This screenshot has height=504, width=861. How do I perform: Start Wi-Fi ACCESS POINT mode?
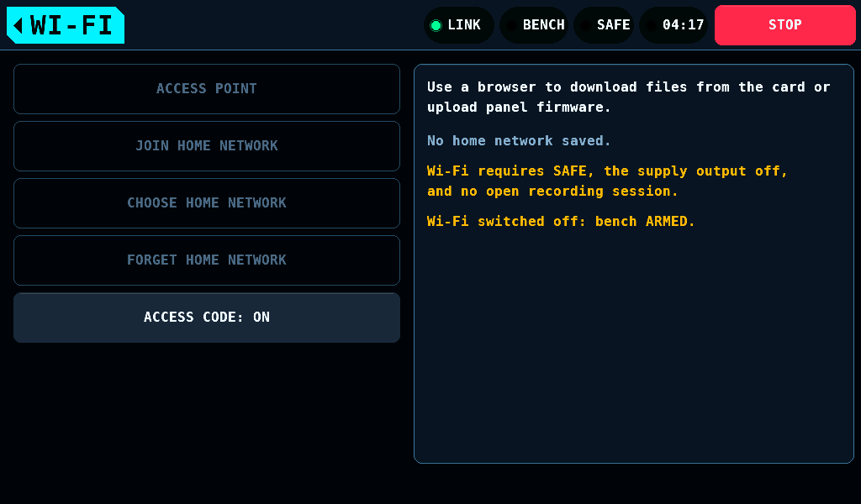[207, 89]
